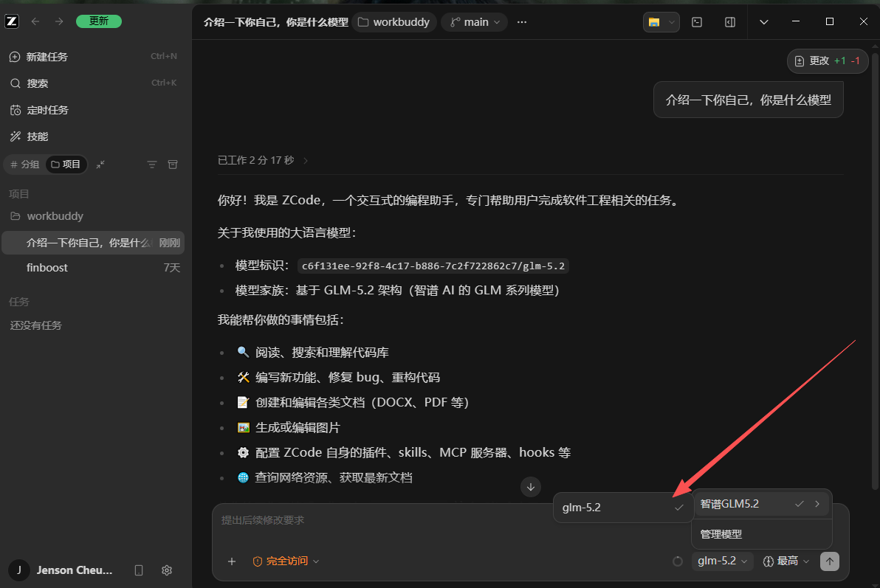Click the 还没有任务 empty tasks text
Viewport: 880px width, 588px height.
pos(36,325)
